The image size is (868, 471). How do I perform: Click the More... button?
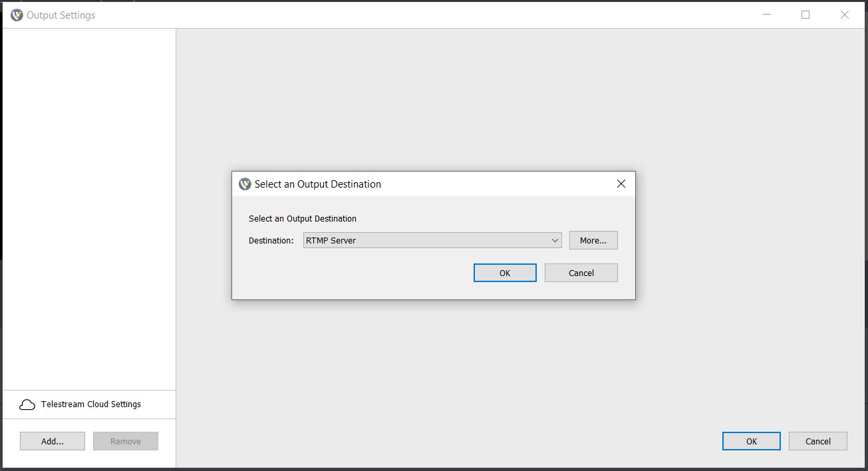click(x=593, y=240)
